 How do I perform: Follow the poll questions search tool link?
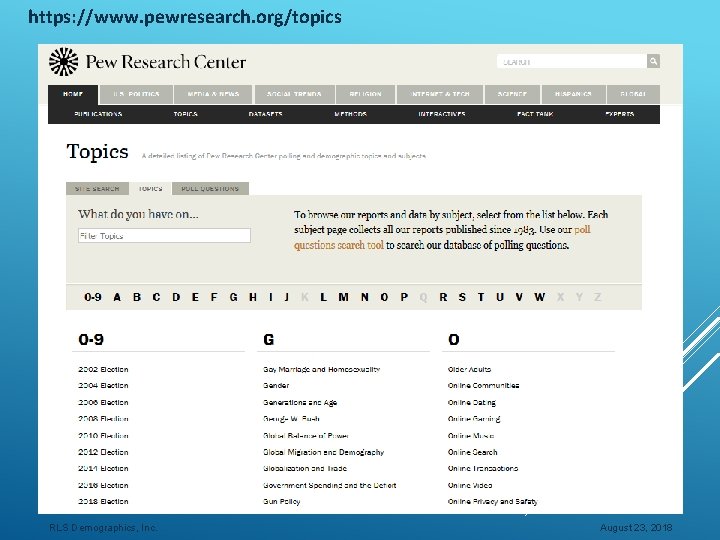point(338,245)
